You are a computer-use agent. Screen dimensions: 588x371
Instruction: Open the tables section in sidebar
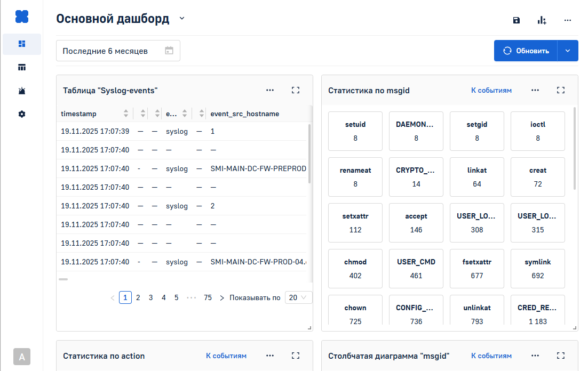tap(22, 67)
